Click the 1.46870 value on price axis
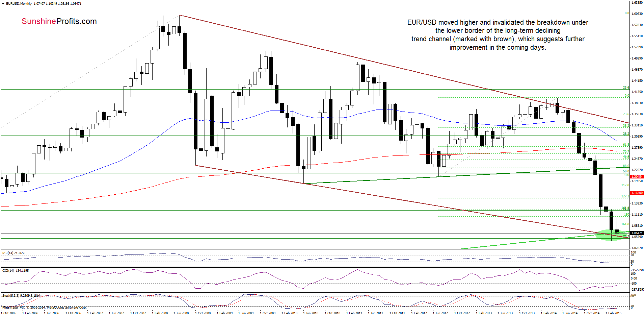 [x=637, y=70]
